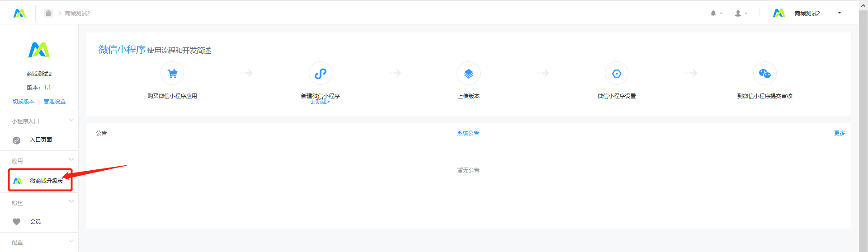Image resolution: width=868 pixels, height=252 pixels.
Task: Click the 微商城升级版 app icon
Action: click(17, 181)
